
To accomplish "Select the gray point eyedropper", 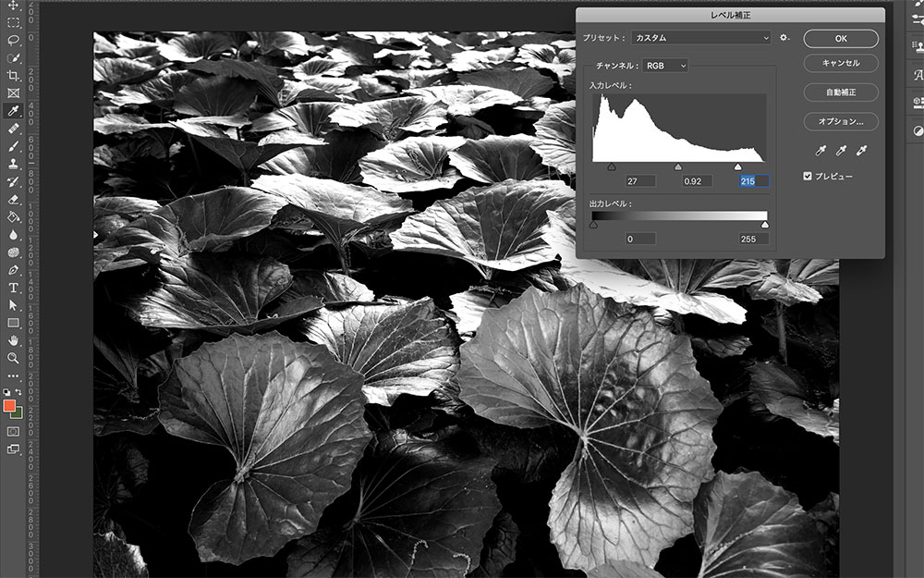I will pyautogui.click(x=840, y=150).
